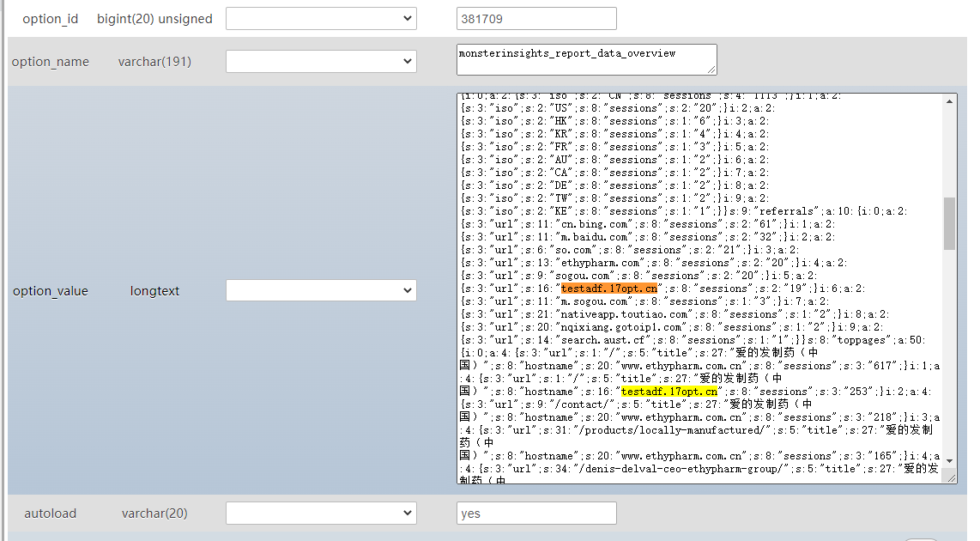
Task: Open the option_value function select box
Action: click(x=321, y=291)
